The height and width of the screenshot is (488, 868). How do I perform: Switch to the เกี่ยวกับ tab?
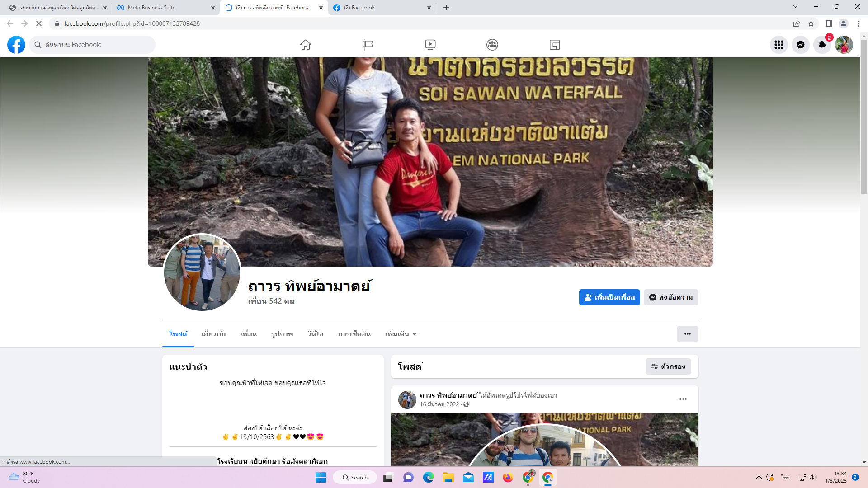pos(213,334)
